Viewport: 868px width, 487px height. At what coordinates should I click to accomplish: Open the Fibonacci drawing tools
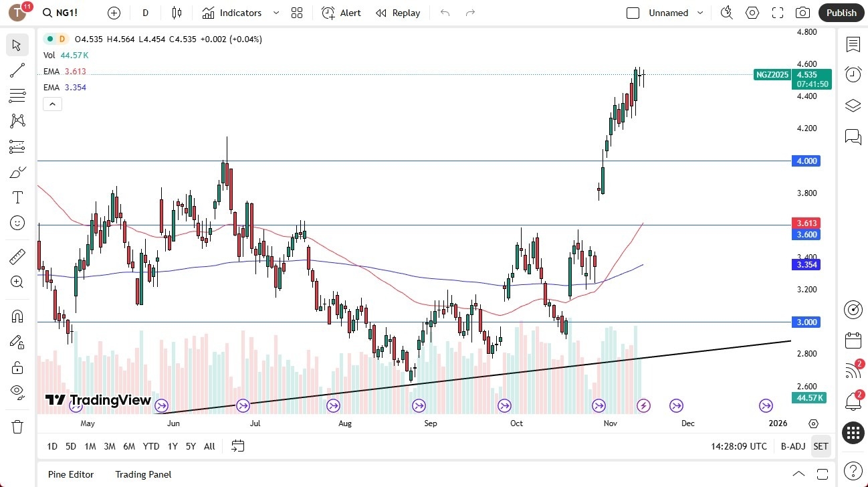point(17,96)
